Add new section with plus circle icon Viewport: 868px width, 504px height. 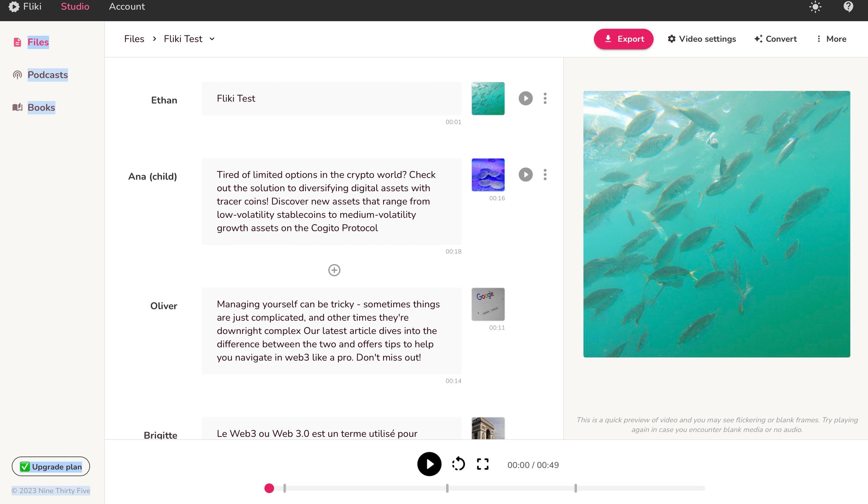[x=334, y=270]
